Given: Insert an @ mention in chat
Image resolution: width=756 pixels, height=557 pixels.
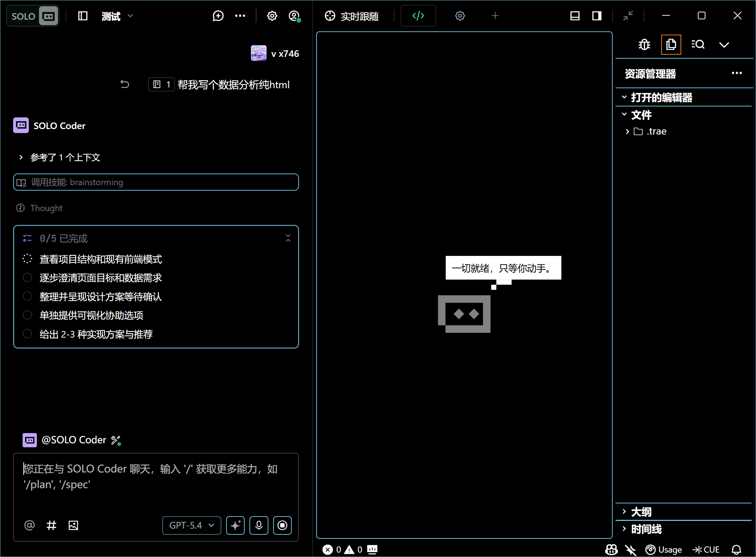Looking at the screenshot, I should click(30, 525).
